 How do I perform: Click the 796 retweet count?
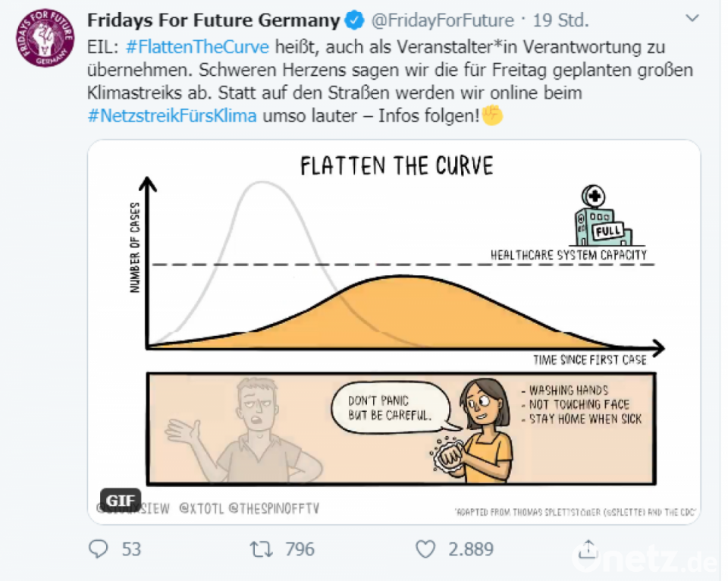click(x=300, y=548)
